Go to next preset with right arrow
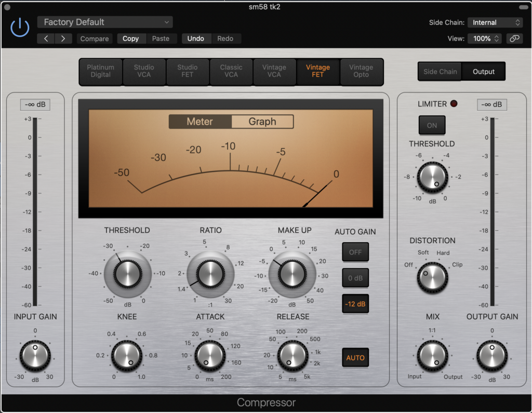The width and height of the screenshot is (532, 413). coord(63,38)
